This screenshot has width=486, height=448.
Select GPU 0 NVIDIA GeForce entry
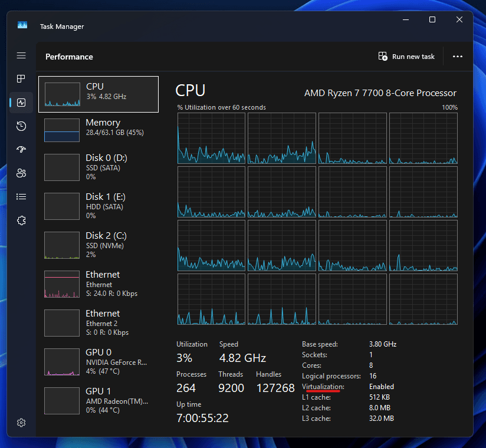coord(98,361)
